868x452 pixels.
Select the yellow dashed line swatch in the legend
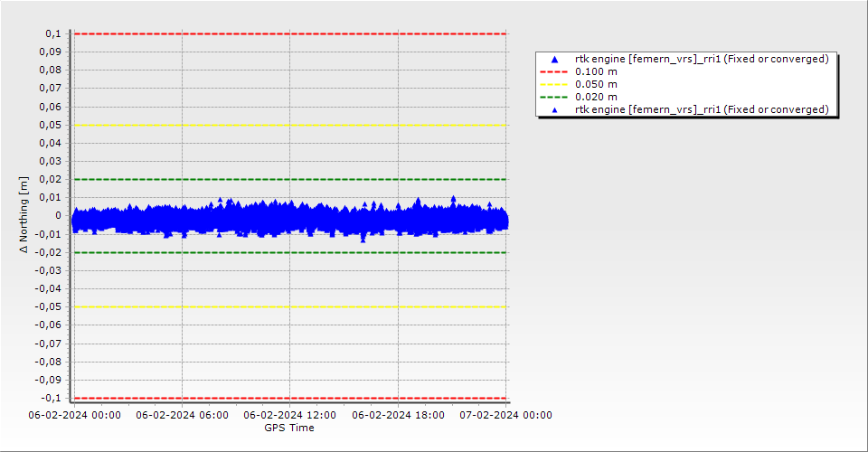[554, 84]
